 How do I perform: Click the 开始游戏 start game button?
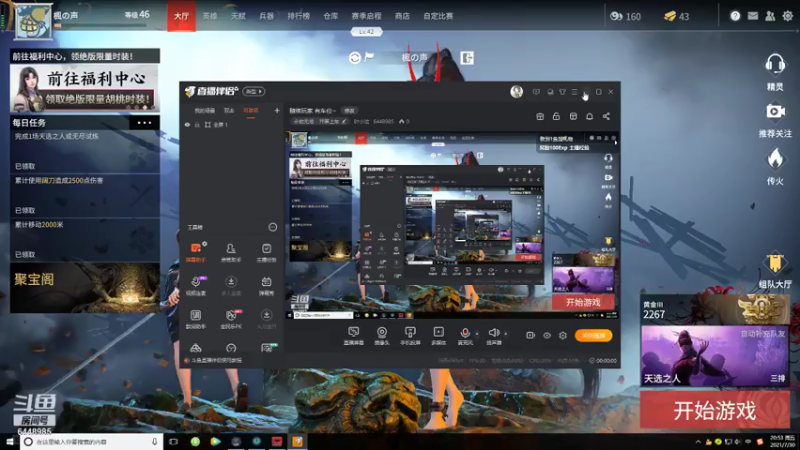tap(715, 410)
